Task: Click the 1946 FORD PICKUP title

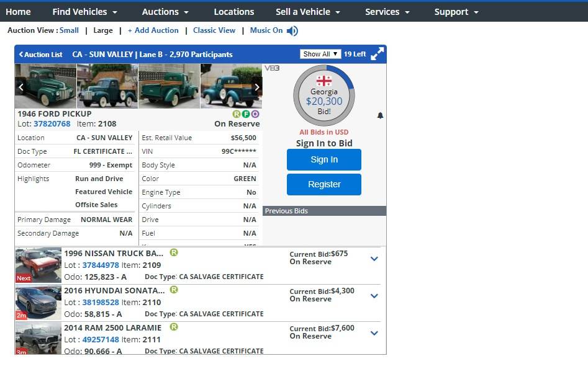Action: coord(55,114)
